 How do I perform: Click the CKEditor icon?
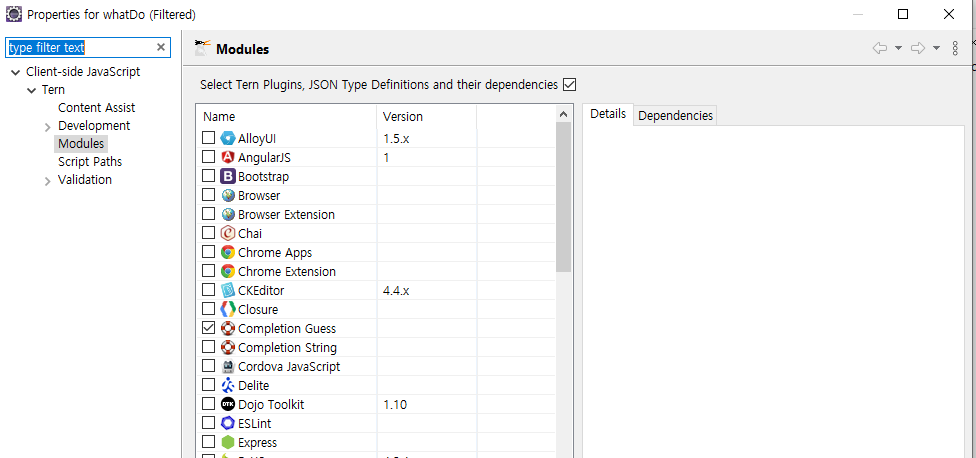(228, 291)
